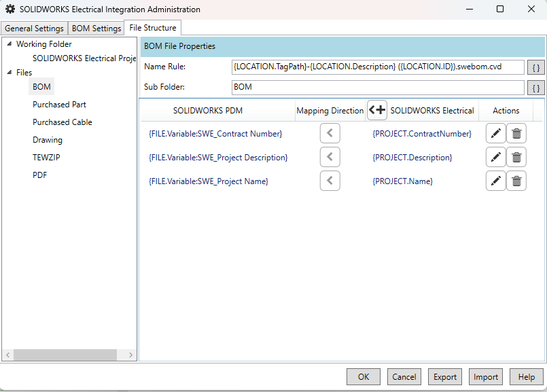
Task: Click the Files tree label
Action: 24,72
